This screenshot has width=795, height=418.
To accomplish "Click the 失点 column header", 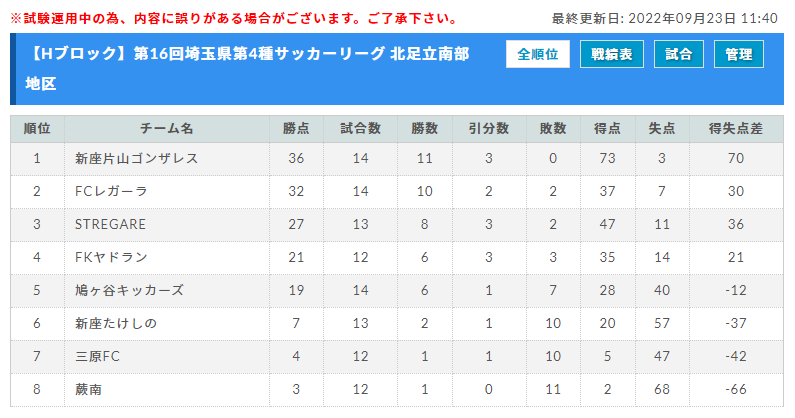I will click(662, 129).
